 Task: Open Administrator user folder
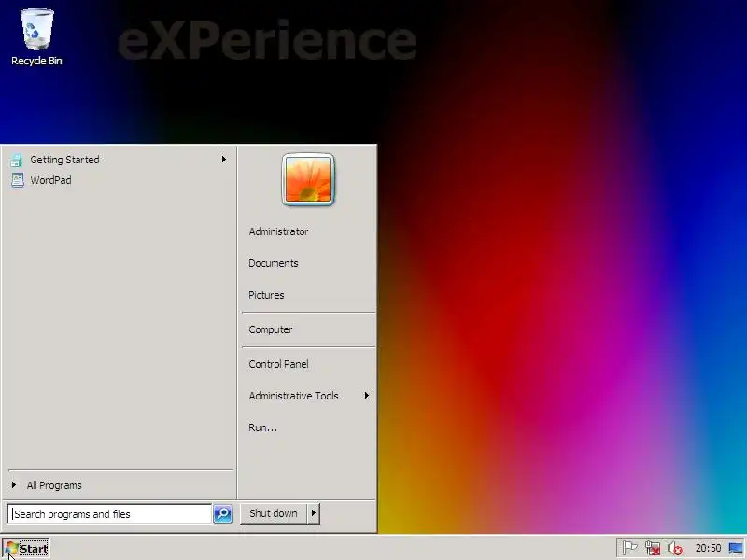(278, 231)
